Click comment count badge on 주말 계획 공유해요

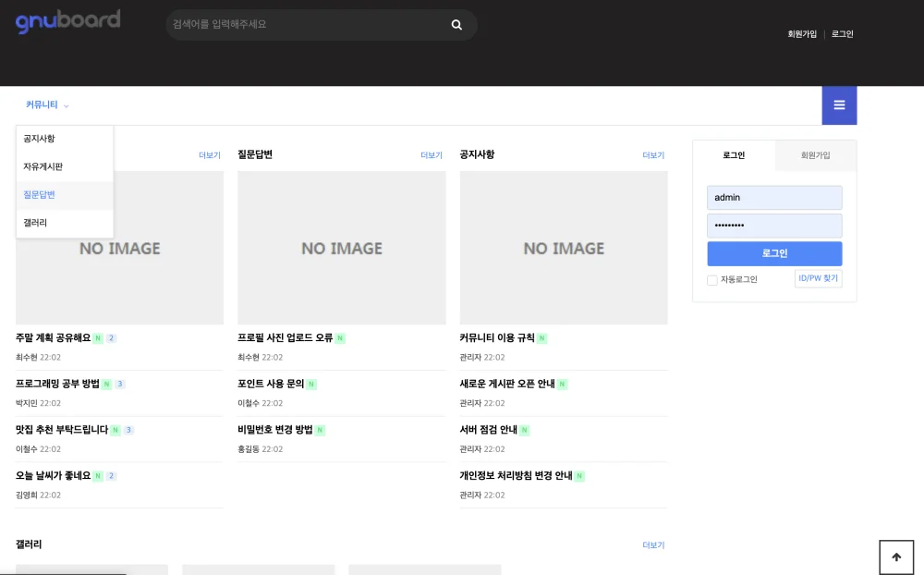[x=111, y=338]
